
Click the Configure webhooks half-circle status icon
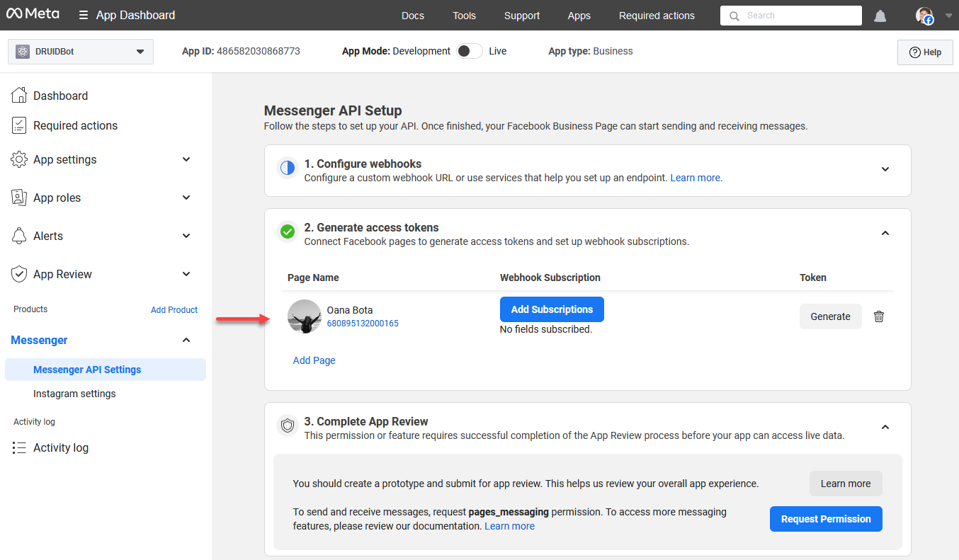coord(287,168)
